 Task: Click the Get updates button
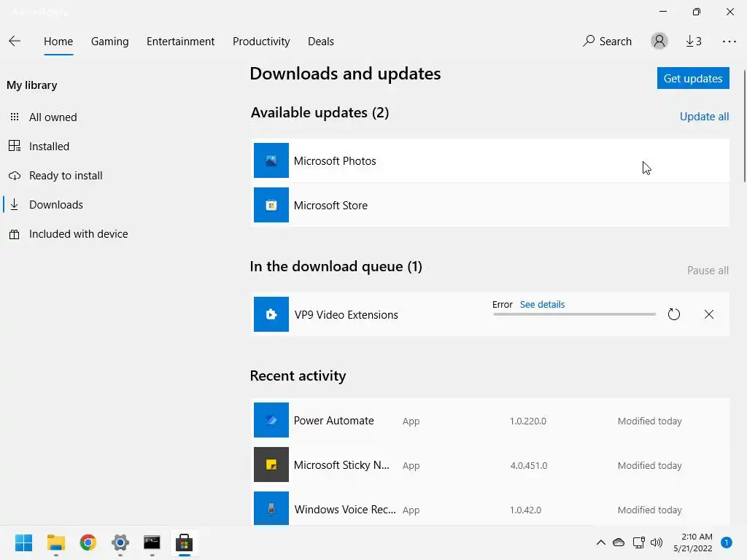pyautogui.click(x=693, y=78)
